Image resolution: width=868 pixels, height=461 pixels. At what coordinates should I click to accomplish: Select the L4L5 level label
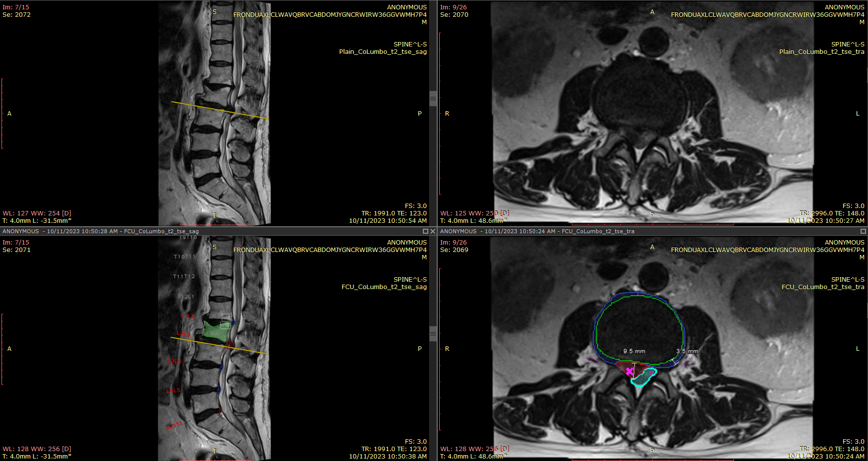[173, 391]
